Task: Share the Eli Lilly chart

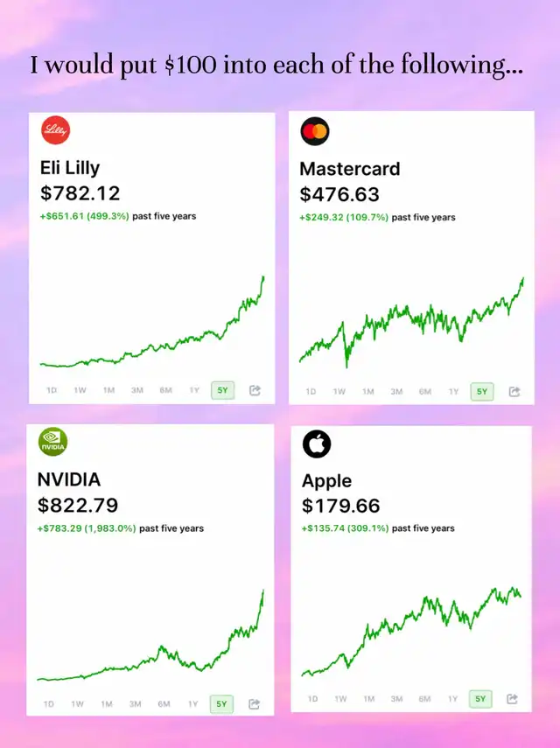Action: coord(255,390)
